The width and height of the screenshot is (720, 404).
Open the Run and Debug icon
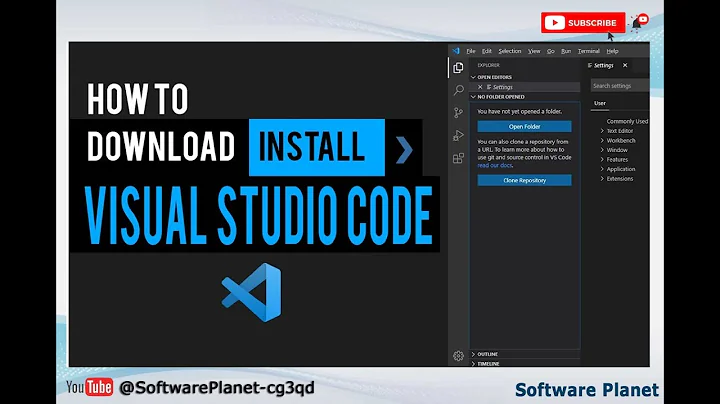pyautogui.click(x=458, y=135)
